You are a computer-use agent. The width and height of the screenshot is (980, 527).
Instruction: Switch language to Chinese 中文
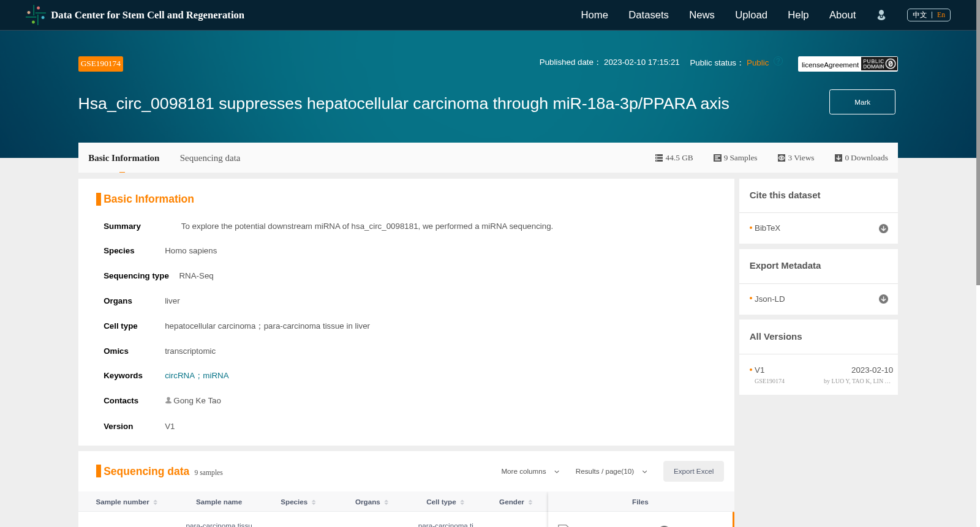919,15
